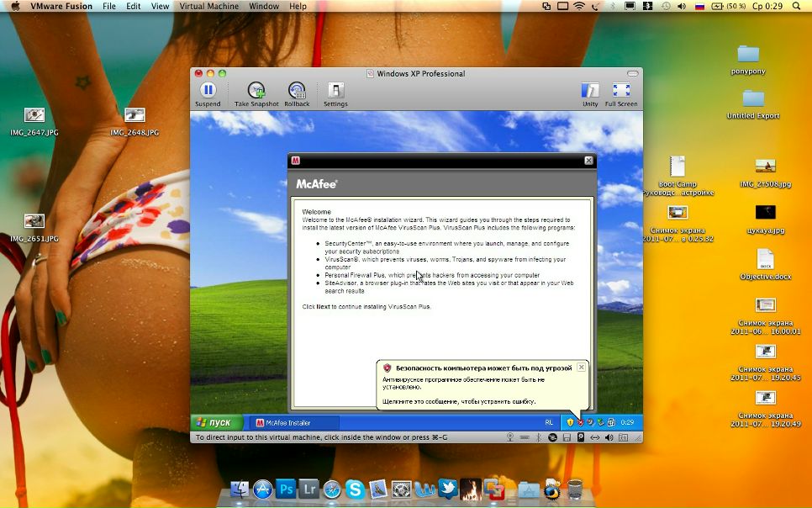Toggle the VM Bluetooth status icon
Viewport: 812px width, 508px height.
[x=538, y=437]
